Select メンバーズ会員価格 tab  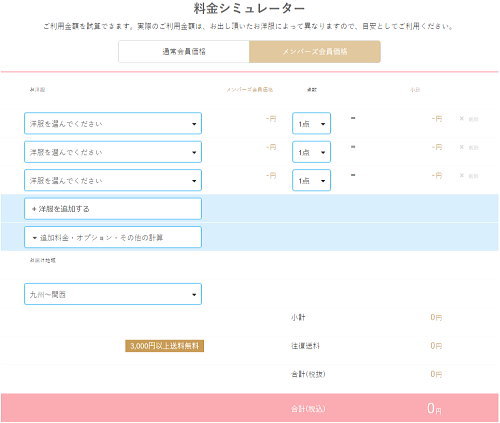point(315,52)
